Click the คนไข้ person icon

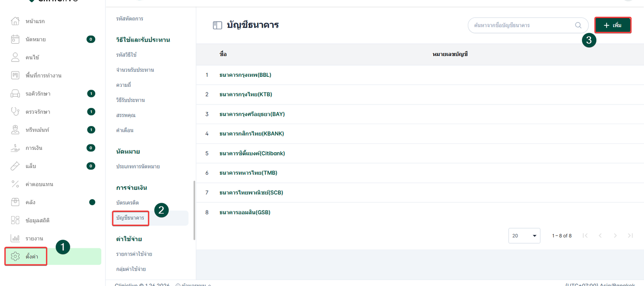15,57
